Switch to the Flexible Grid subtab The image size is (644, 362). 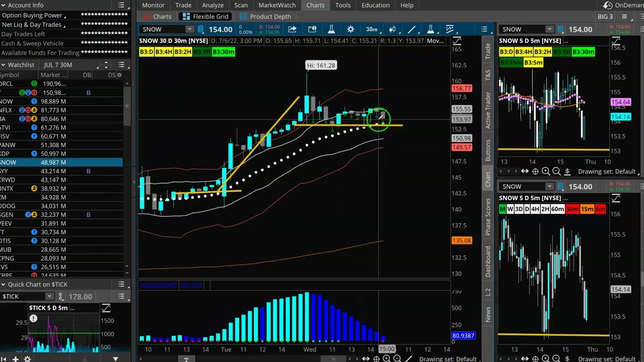pyautogui.click(x=205, y=17)
